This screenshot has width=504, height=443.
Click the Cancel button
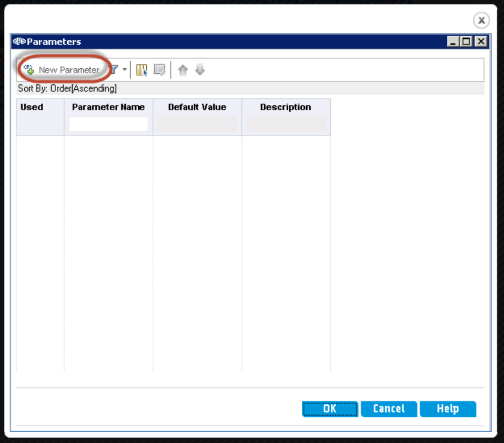(x=388, y=409)
